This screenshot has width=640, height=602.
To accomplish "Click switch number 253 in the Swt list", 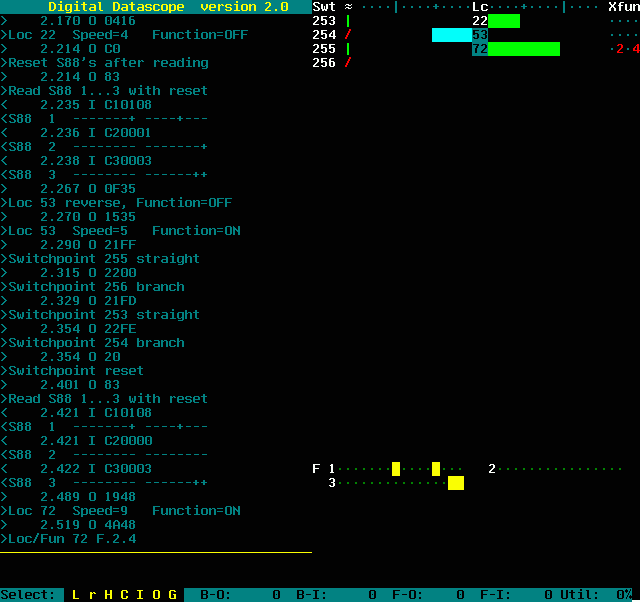I will tap(324, 21).
